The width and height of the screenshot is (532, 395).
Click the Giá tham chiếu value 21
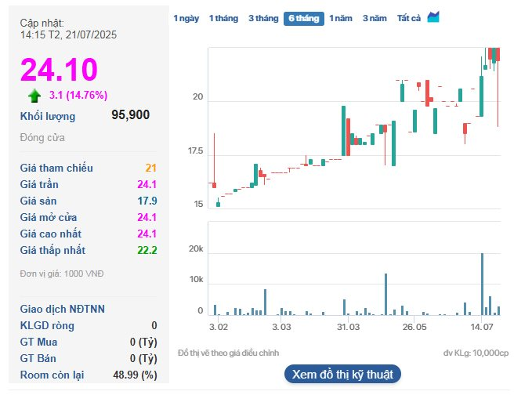point(151,169)
